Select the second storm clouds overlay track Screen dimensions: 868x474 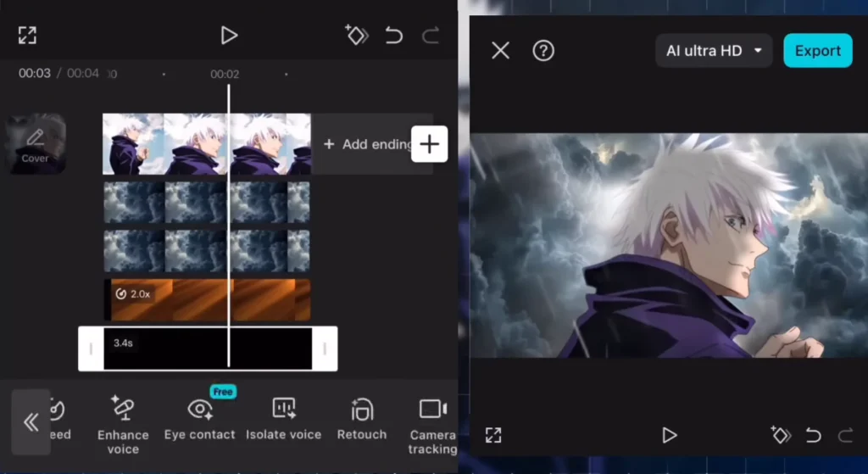click(207, 251)
